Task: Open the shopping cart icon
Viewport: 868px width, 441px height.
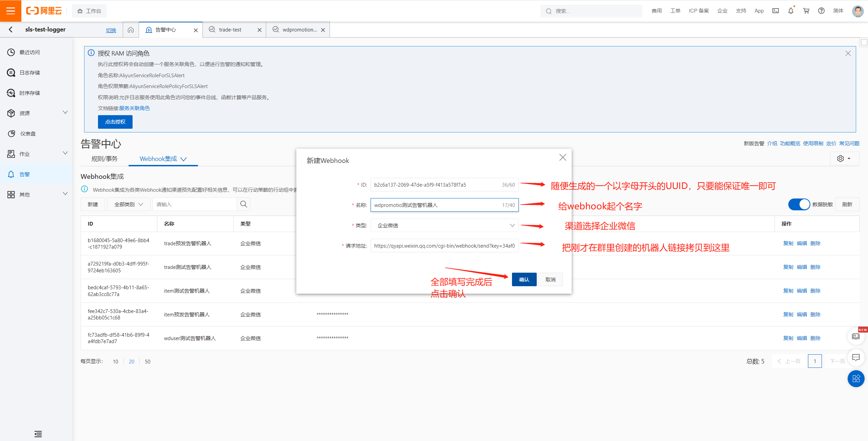Action: (806, 11)
